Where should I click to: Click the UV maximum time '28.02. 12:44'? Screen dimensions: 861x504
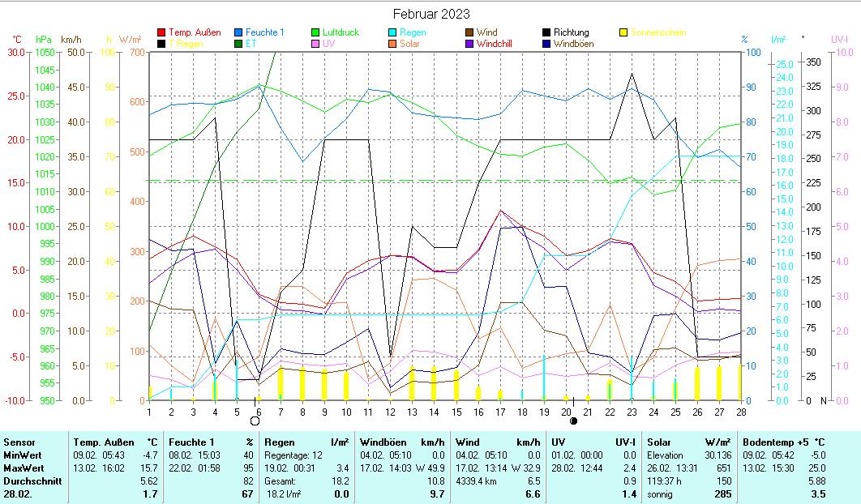pyautogui.click(x=576, y=468)
